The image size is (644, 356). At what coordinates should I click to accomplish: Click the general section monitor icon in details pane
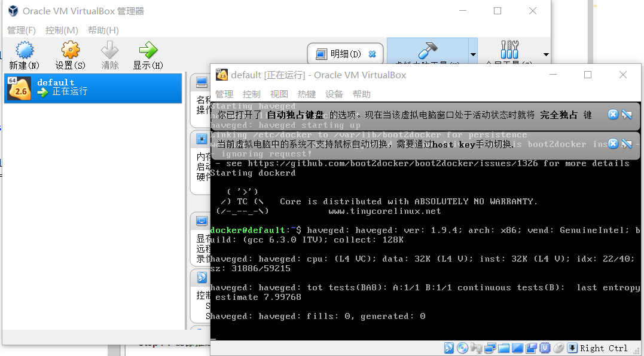(202, 82)
